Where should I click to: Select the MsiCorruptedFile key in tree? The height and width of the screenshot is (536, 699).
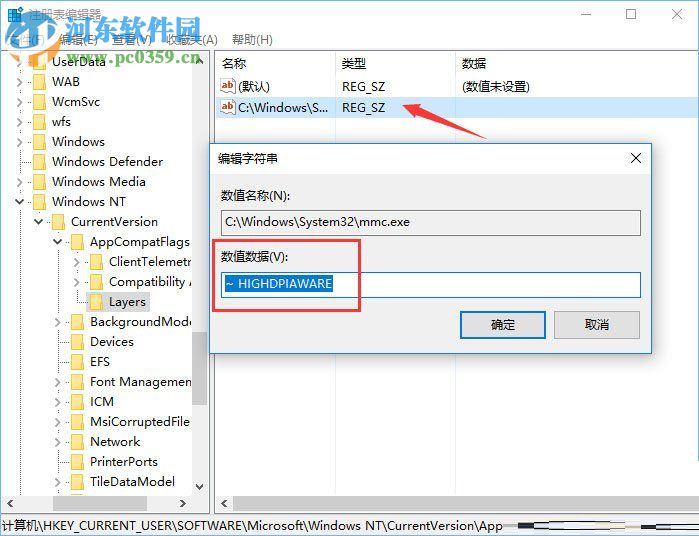pyautogui.click(x=140, y=422)
